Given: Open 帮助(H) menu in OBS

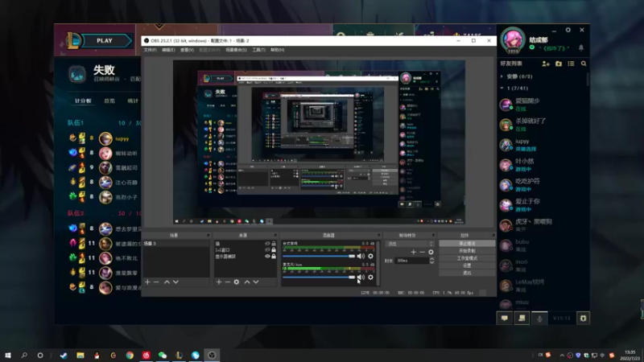Looking at the screenshot, I should point(277,50).
